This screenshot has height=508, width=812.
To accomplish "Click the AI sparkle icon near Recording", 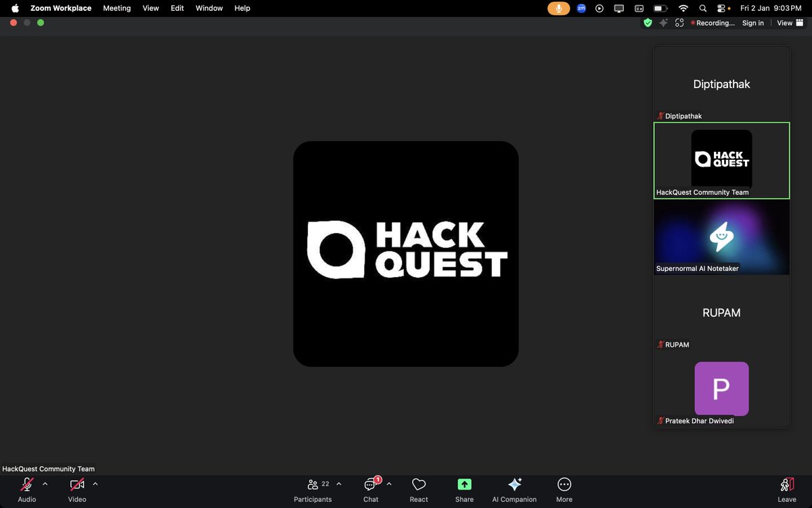I will pyautogui.click(x=664, y=23).
